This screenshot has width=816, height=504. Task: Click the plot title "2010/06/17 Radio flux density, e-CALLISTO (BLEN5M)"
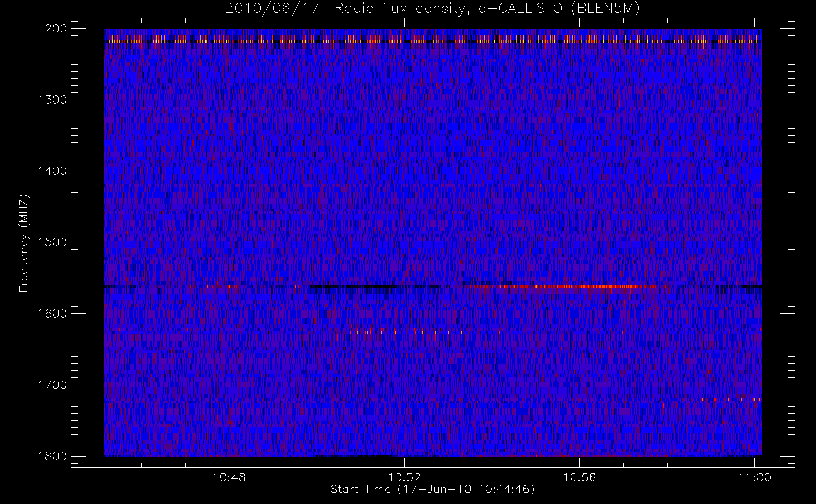click(x=432, y=9)
